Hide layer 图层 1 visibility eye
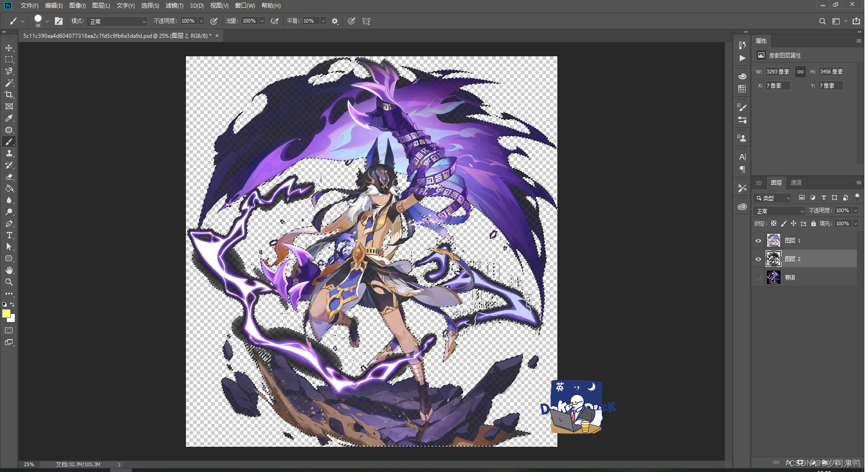The image size is (868, 472). pos(758,241)
